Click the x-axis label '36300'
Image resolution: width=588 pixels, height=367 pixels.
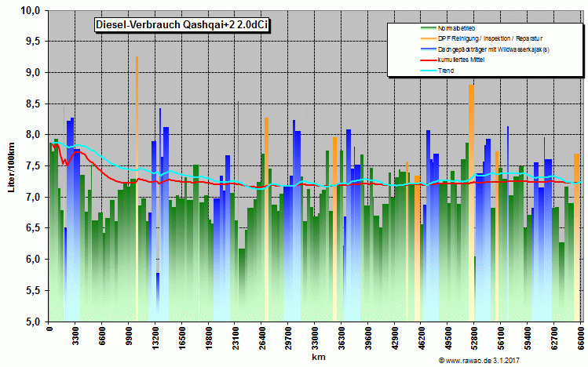click(341, 338)
